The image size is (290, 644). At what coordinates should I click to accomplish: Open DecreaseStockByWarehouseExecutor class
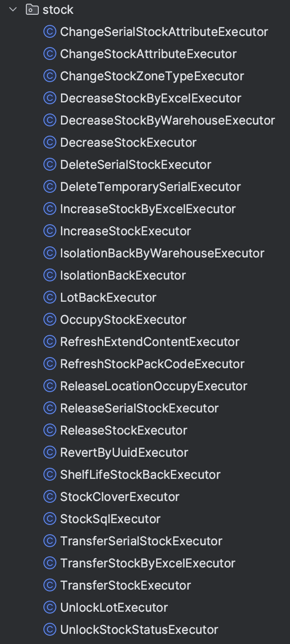[x=167, y=120]
